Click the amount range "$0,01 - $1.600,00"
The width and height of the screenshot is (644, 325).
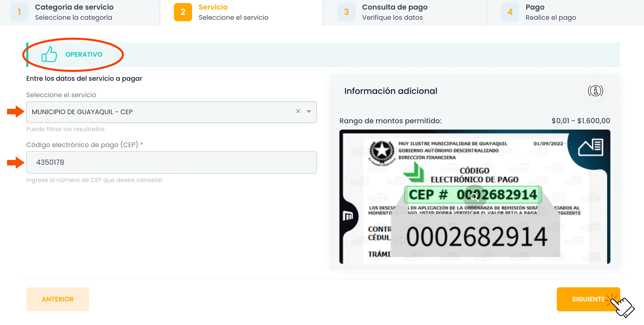pos(581,121)
